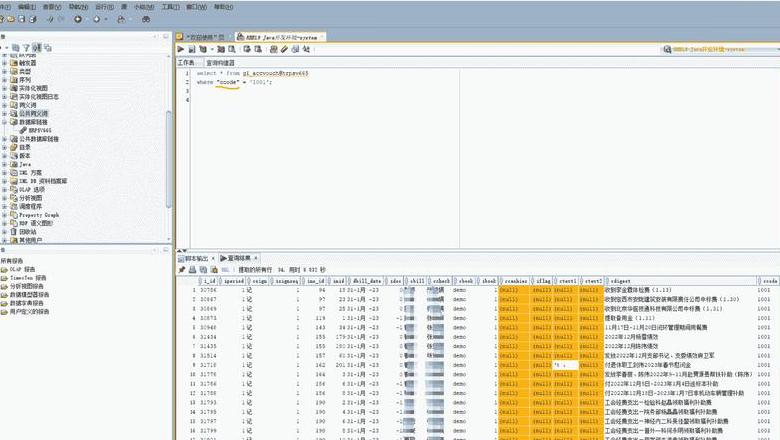Sort by the cdigest column header
This screenshot has height=440, width=780.
[681, 281]
